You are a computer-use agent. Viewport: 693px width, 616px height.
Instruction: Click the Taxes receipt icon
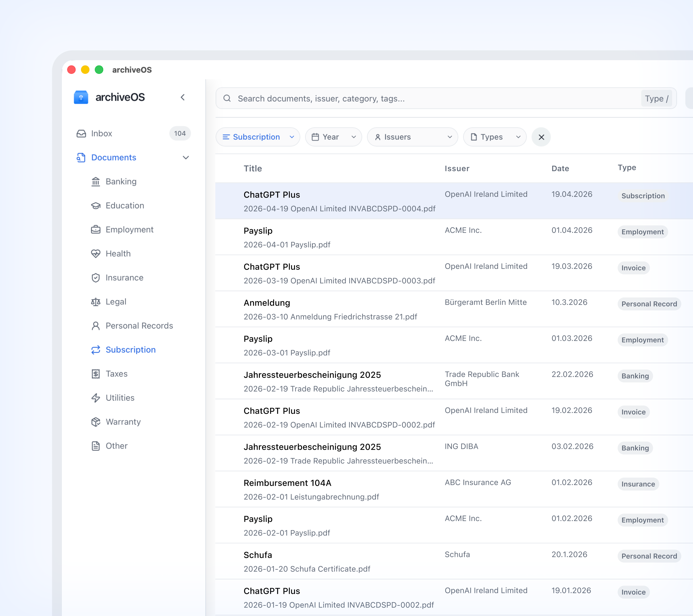[96, 374]
